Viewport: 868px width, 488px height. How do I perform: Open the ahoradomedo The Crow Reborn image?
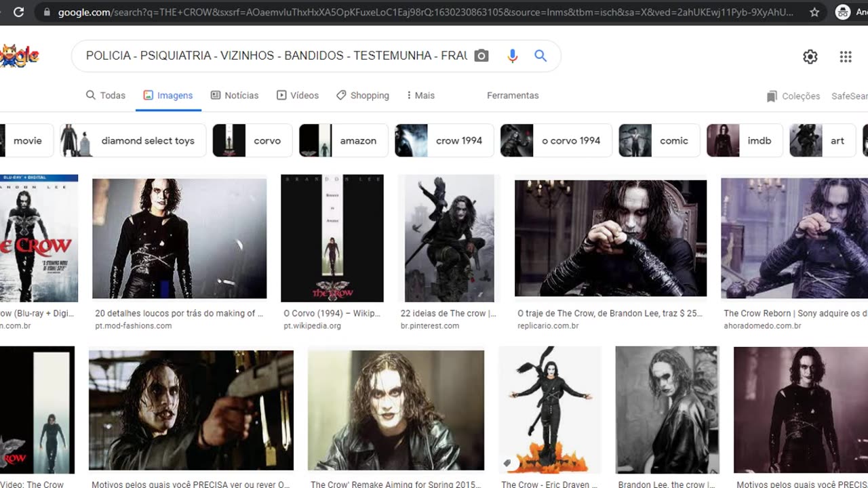[x=794, y=238]
